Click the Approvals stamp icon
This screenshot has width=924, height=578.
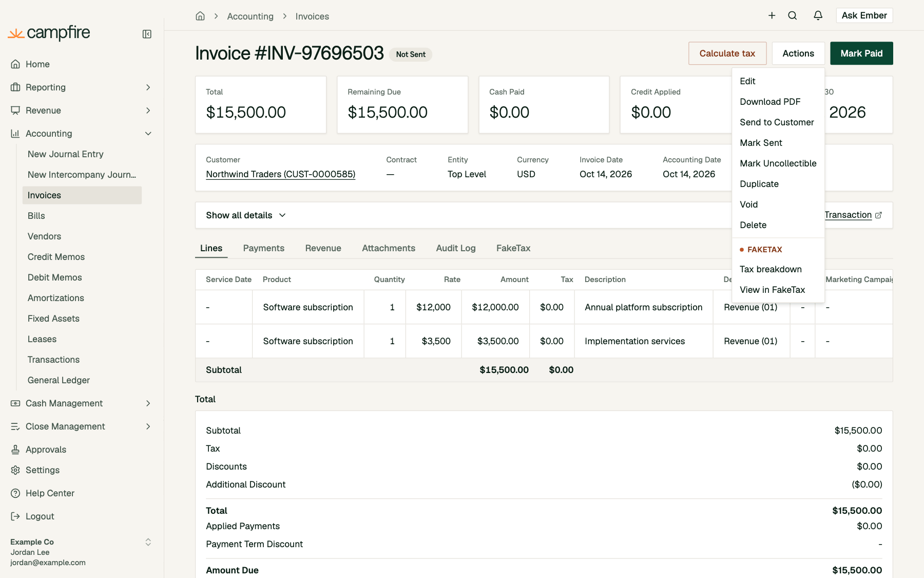(15, 450)
